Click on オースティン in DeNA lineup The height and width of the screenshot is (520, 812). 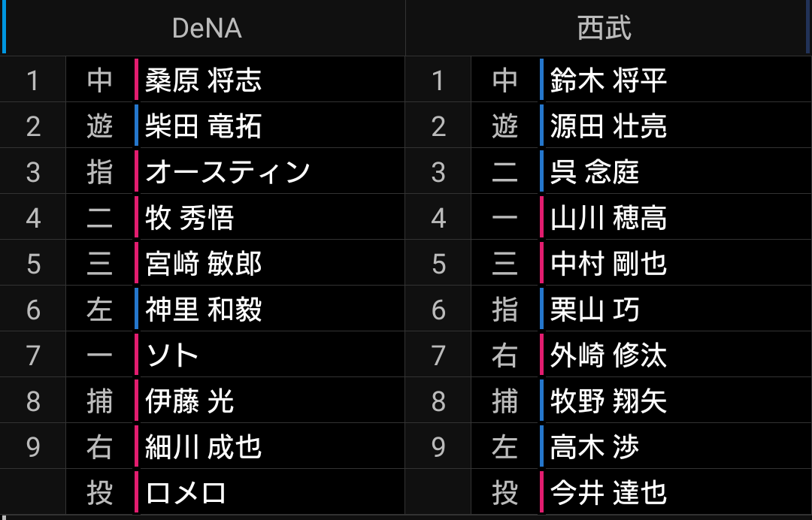[228, 172]
